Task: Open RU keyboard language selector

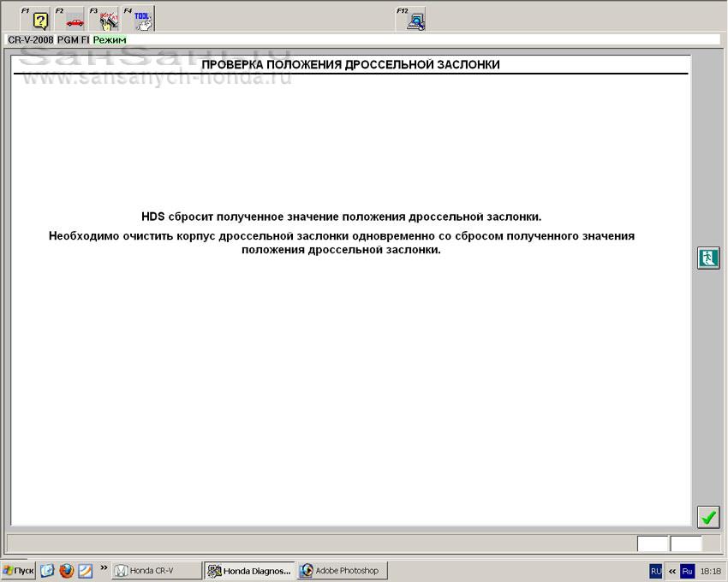Action: coord(656,571)
